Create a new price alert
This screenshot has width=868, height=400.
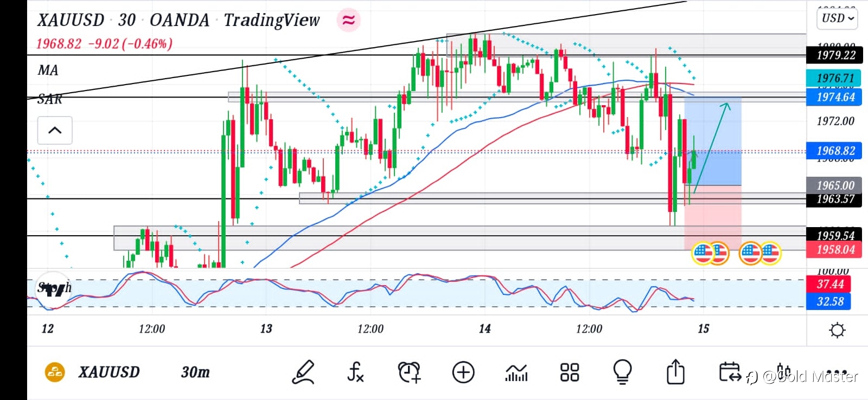409,372
